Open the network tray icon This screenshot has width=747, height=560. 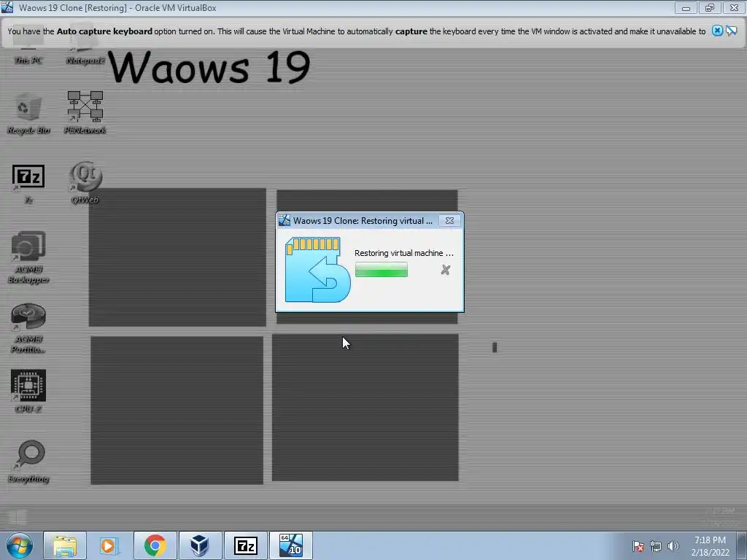coord(656,546)
